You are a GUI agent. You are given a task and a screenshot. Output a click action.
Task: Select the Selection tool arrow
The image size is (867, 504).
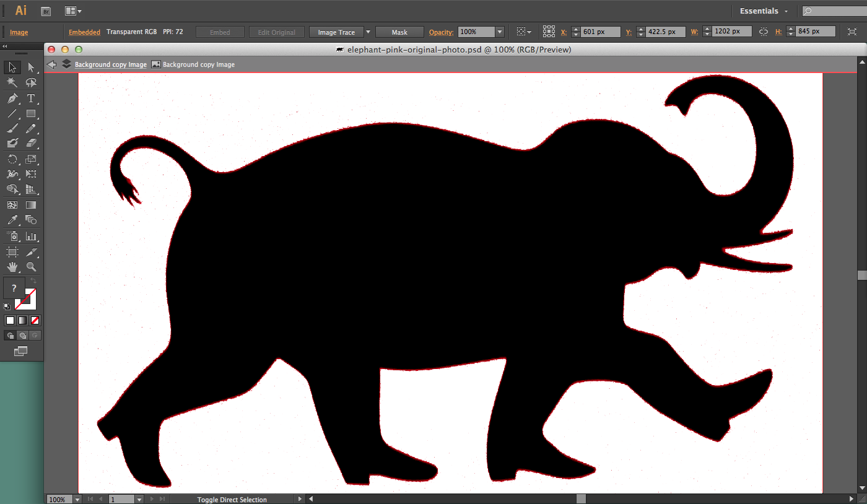pos(12,67)
